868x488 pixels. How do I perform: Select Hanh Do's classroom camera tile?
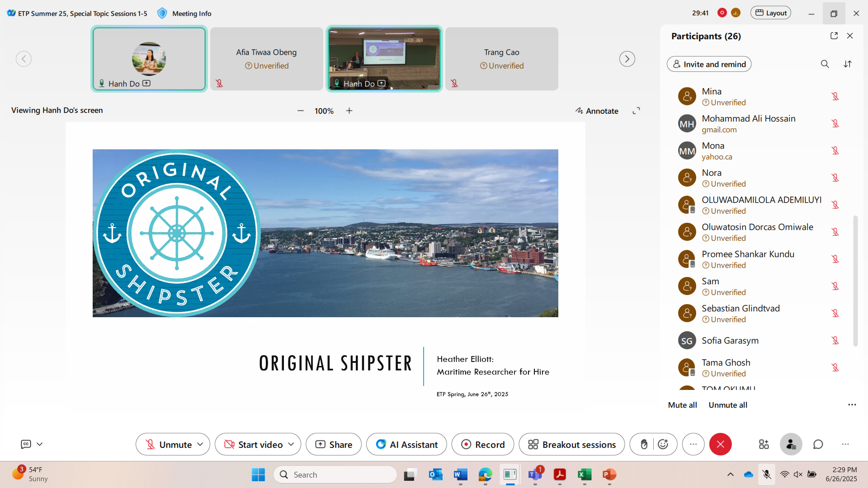[x=384, y=59]
